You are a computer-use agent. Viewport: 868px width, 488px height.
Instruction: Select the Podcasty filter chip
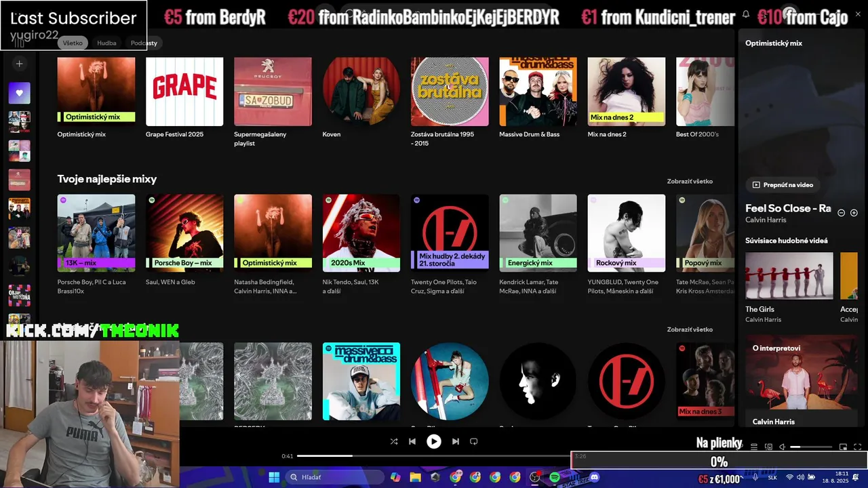[144, 43]
